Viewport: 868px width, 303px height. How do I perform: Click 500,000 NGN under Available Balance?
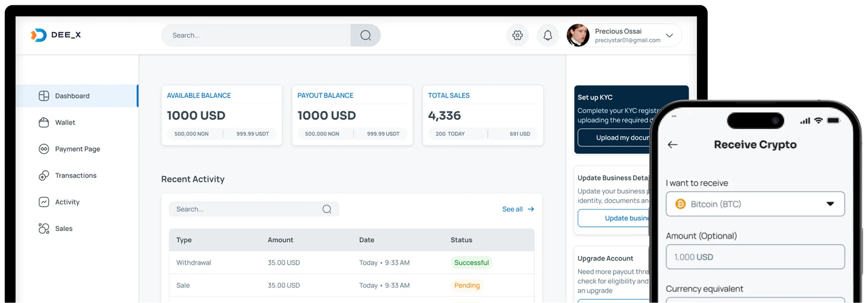(x=191, y=134)
